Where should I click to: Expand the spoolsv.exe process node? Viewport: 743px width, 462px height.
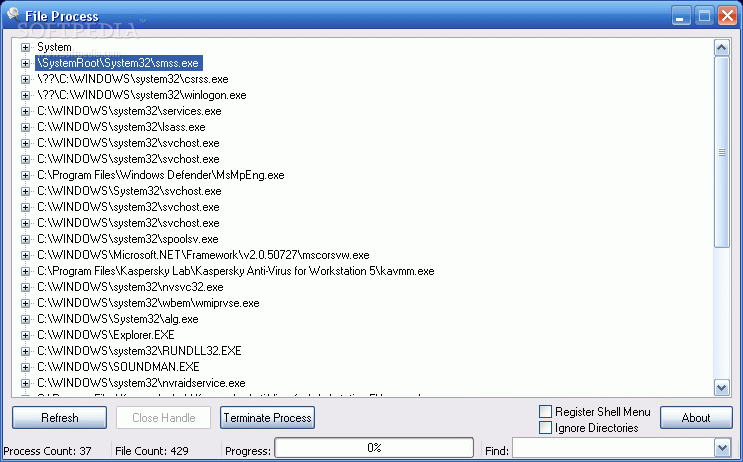(x=25, y=239)
